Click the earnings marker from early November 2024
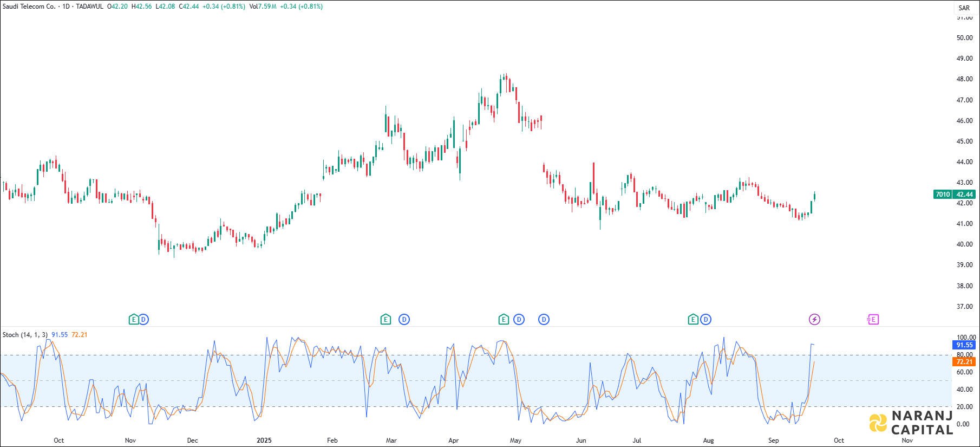The height and width of the screenshot is (447, 980). click(x=134, y=320)
